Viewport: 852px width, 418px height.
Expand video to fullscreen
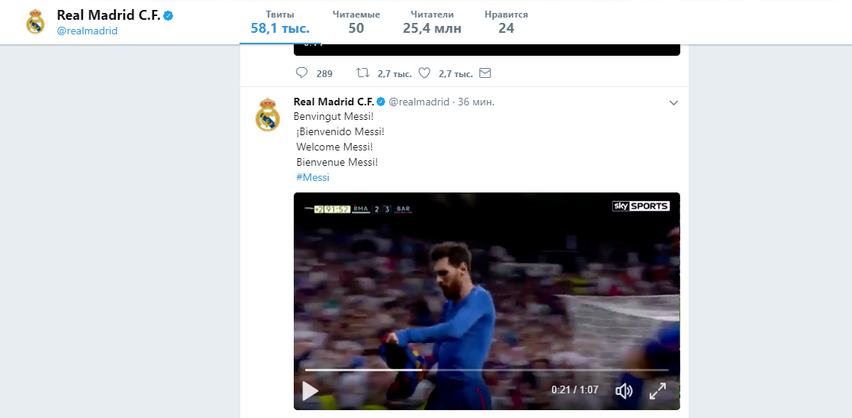point(657,390)
